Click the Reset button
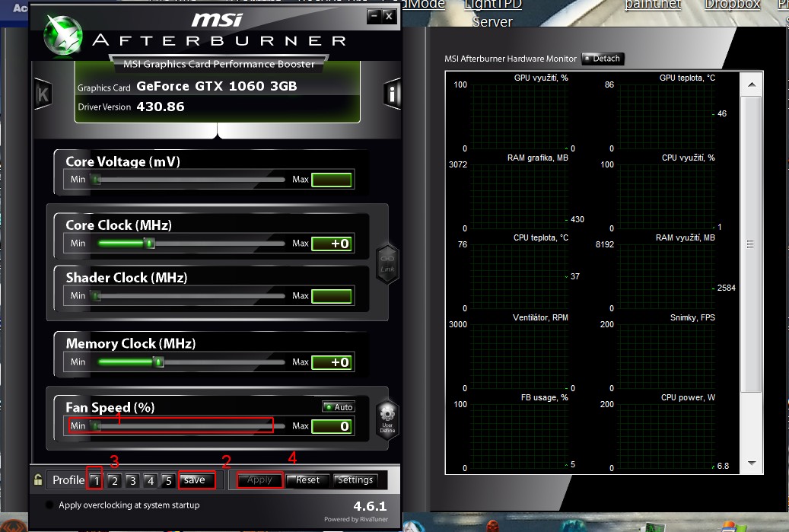The width and height of the screenshot is (789, 532). coord(307,480)
